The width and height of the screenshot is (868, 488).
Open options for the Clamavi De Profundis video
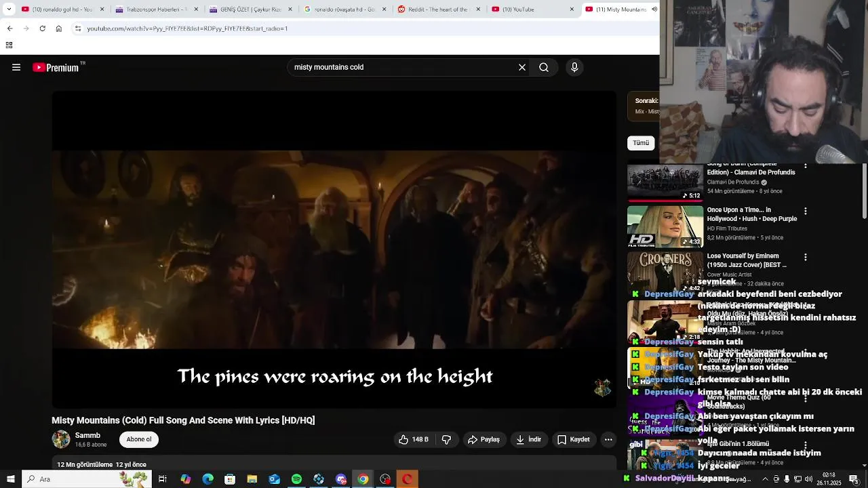tap(806, 167)
